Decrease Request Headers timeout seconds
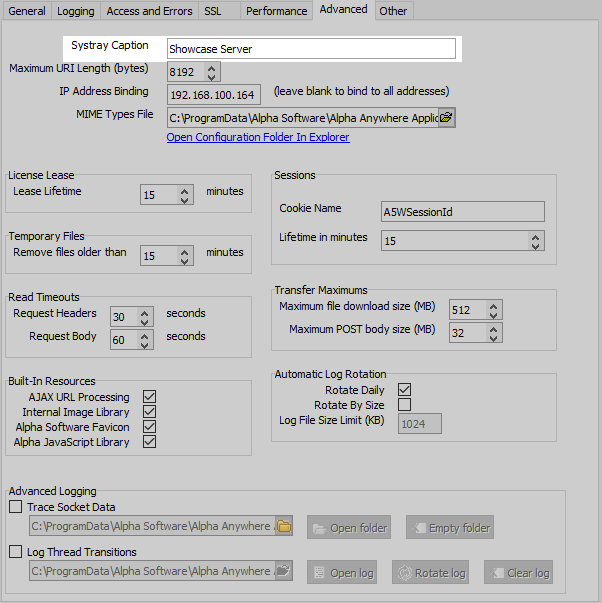The height and width of the screenshot is (603, 602). coord(145,321)
